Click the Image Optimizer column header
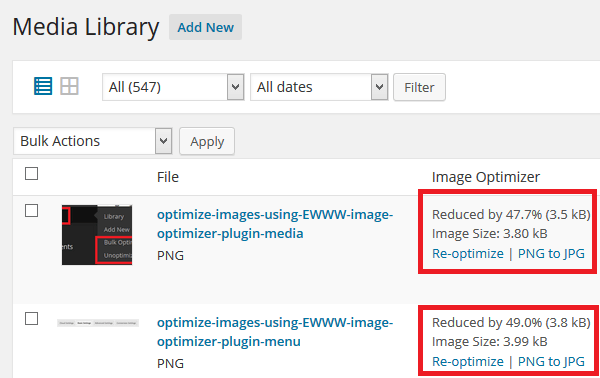The height and width of the screenshot is (378, 600). click(486, 177)
